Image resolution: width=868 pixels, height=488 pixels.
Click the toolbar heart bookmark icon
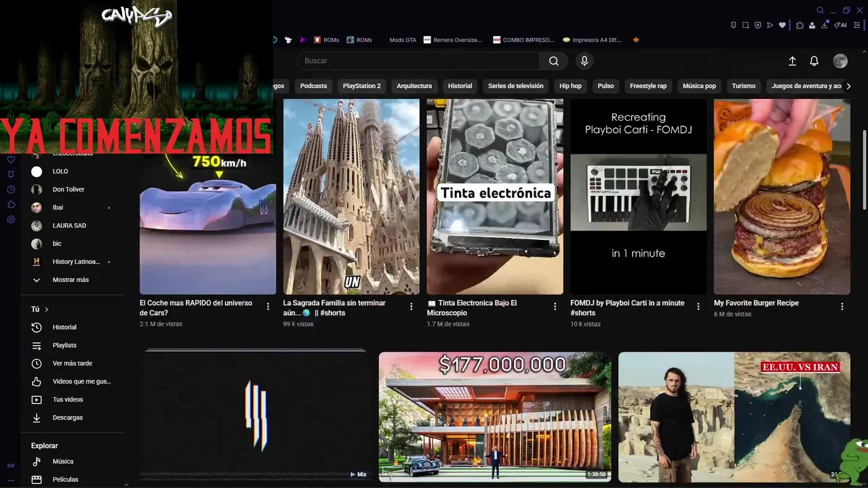pyautogui.click(x=782, y=25)
